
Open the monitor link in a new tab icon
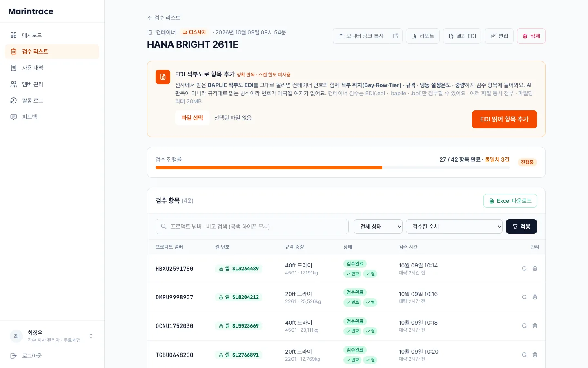point(396,36)
